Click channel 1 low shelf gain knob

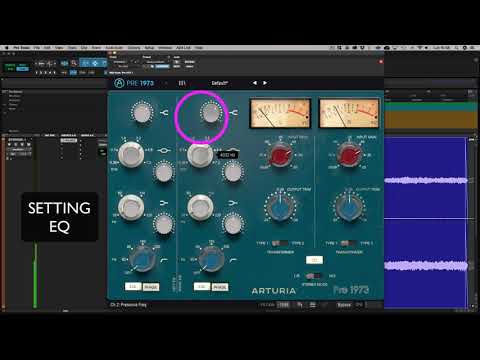pyautogui.click(x=164, y=224)
